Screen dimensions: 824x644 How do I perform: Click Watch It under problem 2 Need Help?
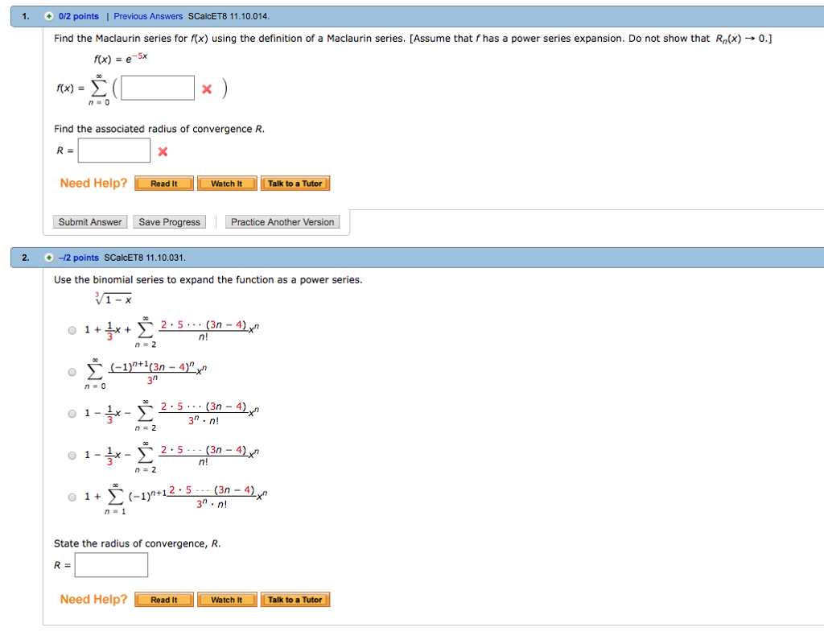[227, 599]
